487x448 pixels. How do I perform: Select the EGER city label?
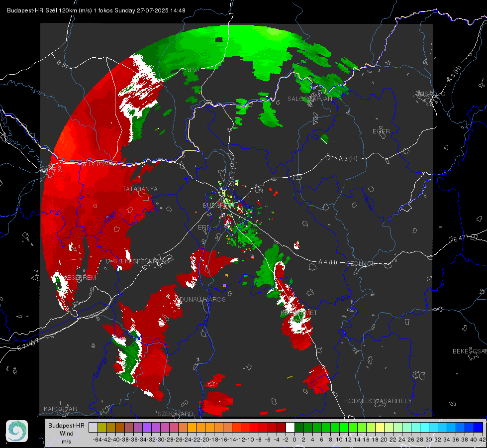pos(381,131)
